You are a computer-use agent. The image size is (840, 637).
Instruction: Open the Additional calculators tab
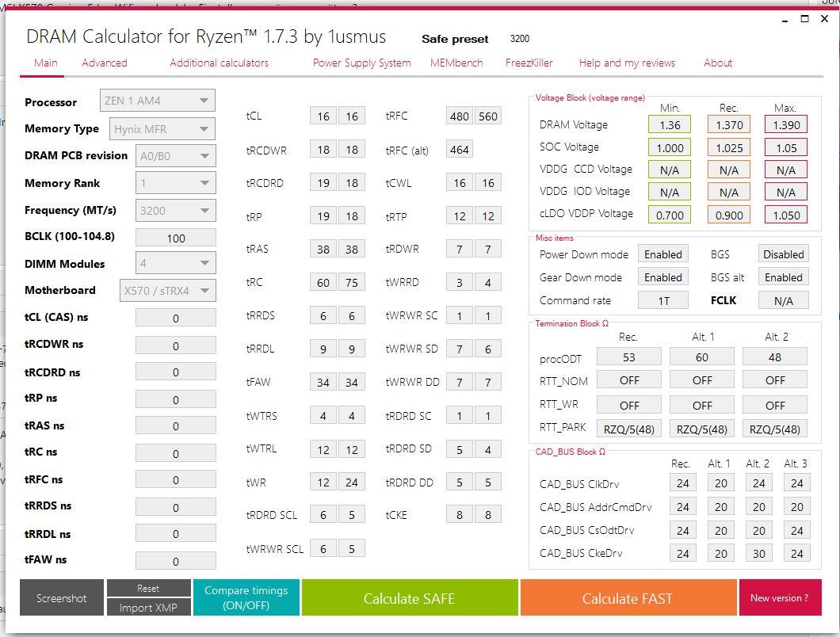tap(219, 63)
